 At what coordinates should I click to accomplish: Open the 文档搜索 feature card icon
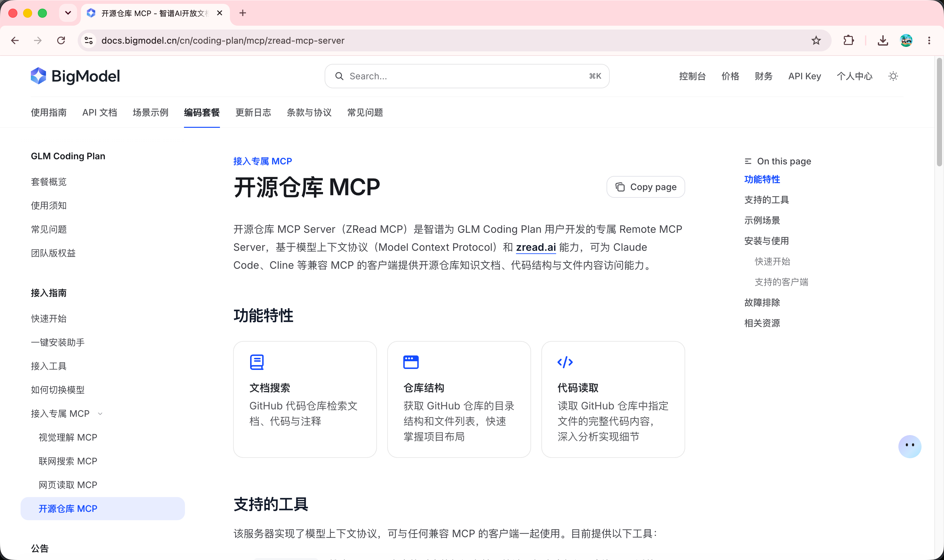[257, 362]
